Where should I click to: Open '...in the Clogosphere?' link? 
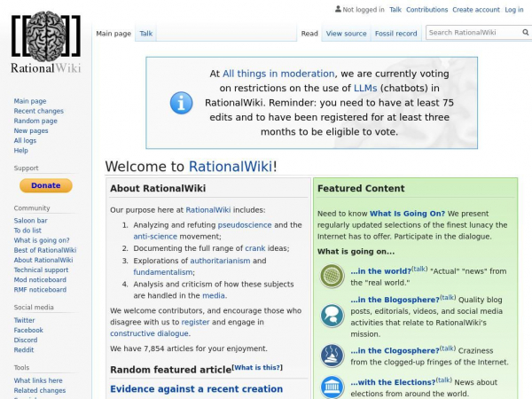(x=395, y=350)
